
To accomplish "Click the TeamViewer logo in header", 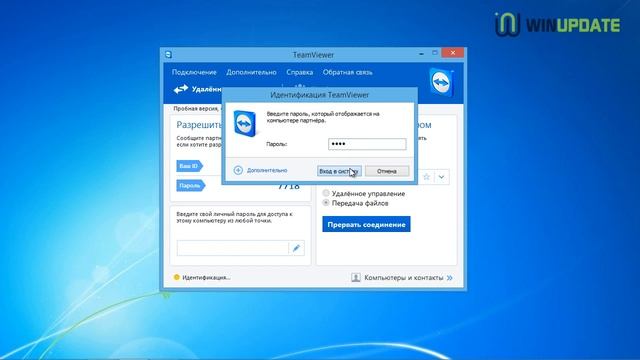I will point(442,83).
